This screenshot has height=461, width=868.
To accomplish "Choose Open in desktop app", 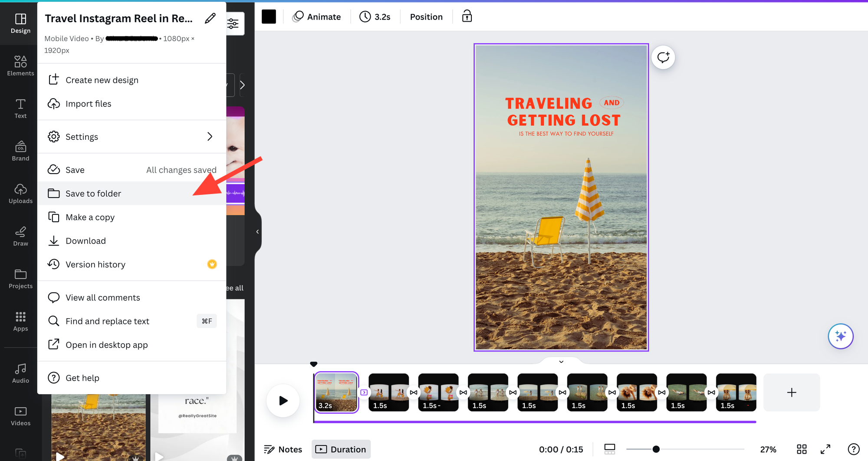I will pyautogui.click(x=132, y=345).
